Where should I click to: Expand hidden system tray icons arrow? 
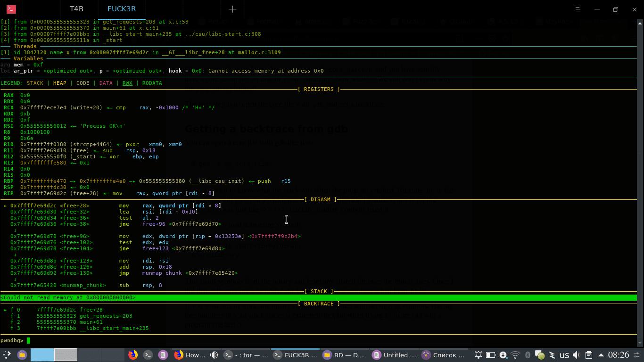click(601, 355)
